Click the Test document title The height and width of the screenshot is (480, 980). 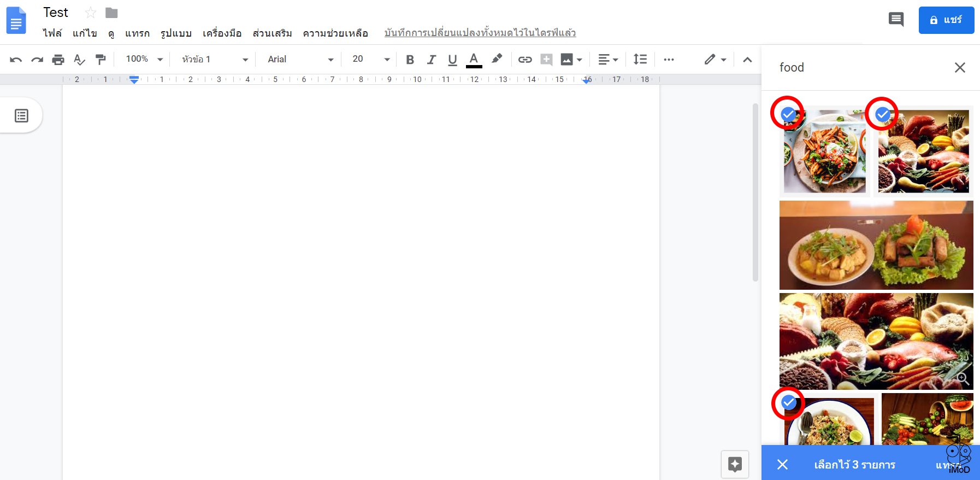pyautogui.click(x=56, y=13)
